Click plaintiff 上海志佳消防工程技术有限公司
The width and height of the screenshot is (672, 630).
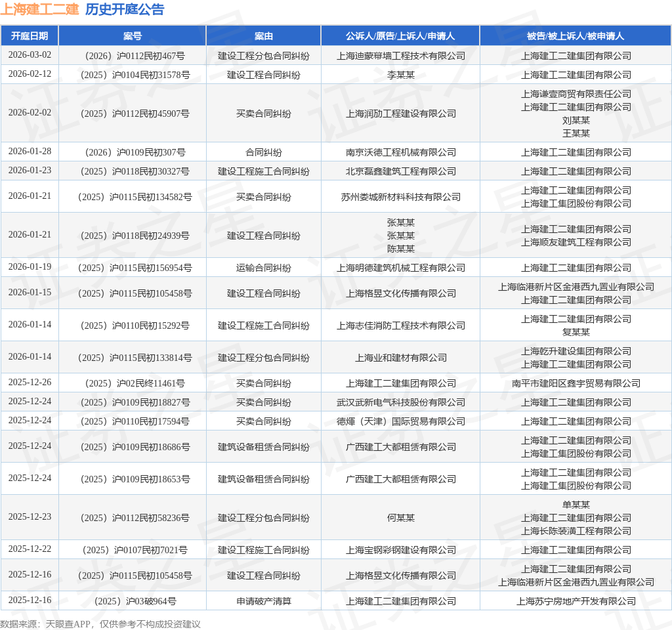click(x=401, y=325)
